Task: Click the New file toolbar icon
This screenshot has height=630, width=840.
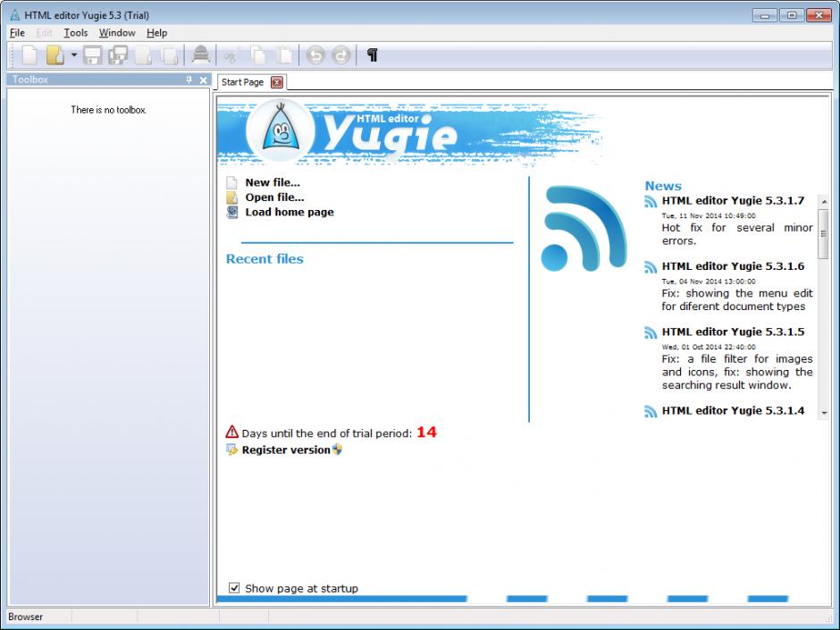Action: [x=29, y=55]
